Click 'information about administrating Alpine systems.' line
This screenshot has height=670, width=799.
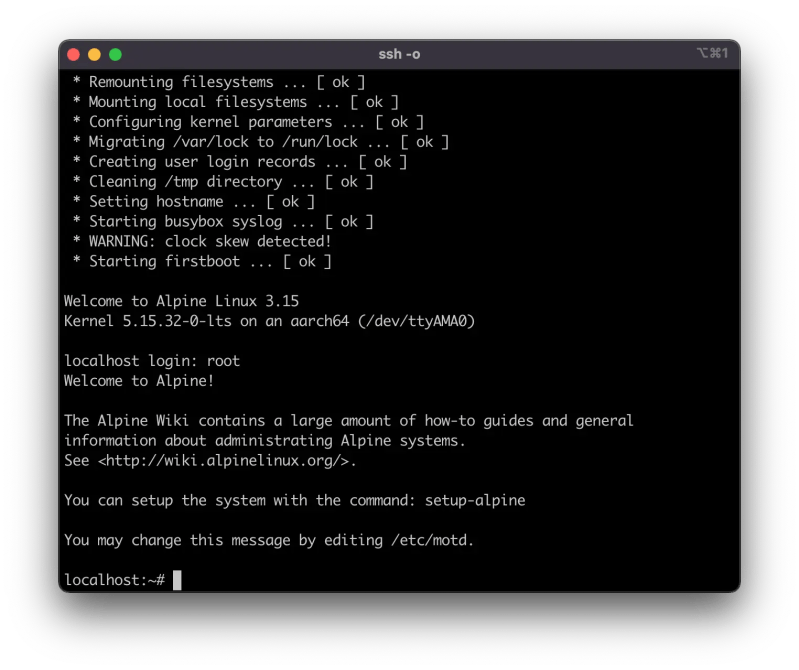click(265, 440)
